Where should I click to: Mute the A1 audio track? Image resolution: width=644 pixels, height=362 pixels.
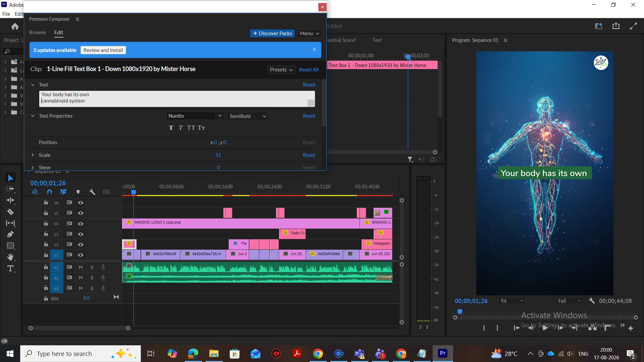[80, 267]
